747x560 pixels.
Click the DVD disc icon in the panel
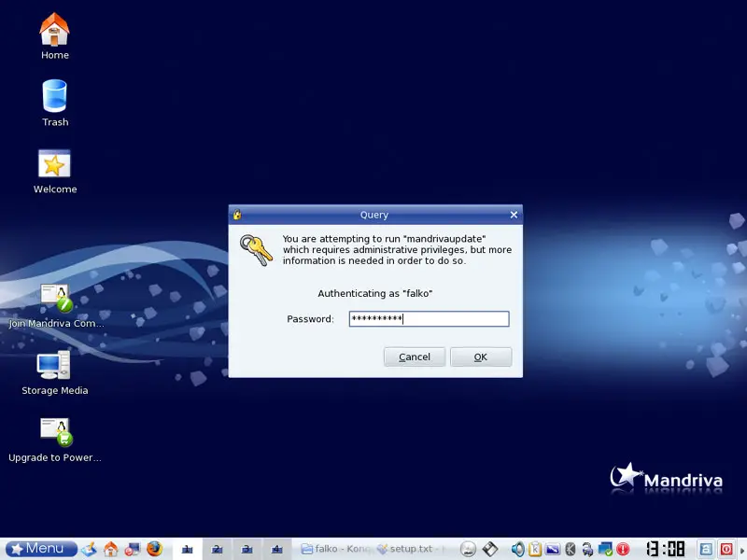[x=469, y=549]
